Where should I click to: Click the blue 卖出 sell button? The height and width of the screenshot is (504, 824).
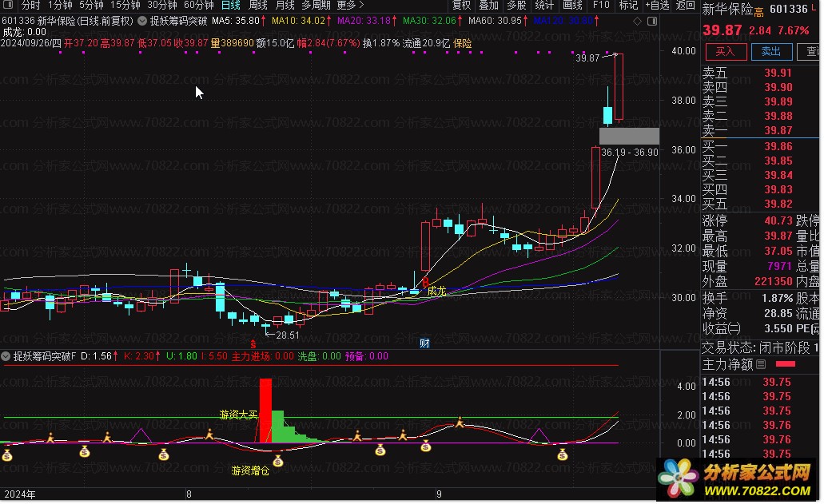pyautogui.click(x=771, y=51)
